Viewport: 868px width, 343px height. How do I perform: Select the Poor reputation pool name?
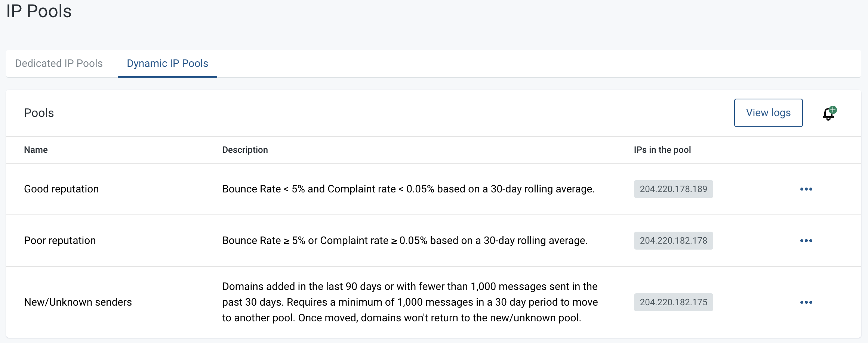click(60, 241)
